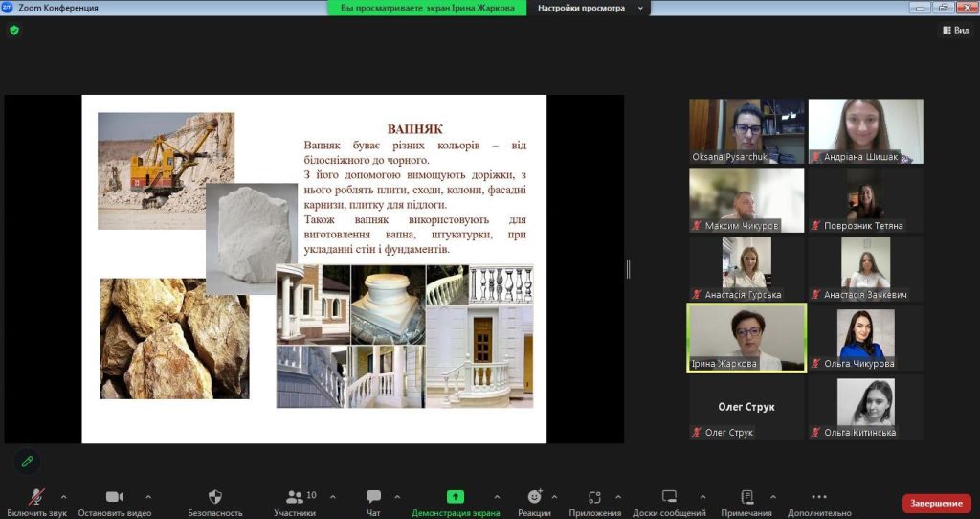Open the Вид view layout menu

[956, 31]
